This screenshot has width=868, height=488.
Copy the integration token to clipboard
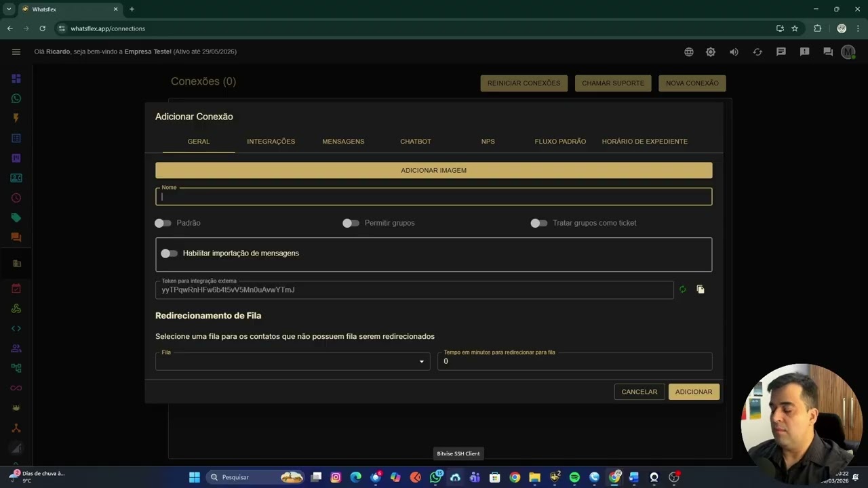701,289
